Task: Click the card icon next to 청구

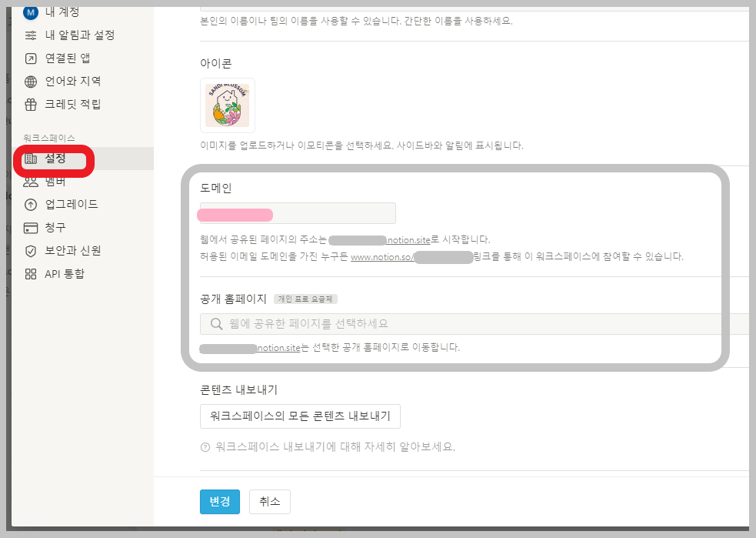Action: [x=29, y=227]
